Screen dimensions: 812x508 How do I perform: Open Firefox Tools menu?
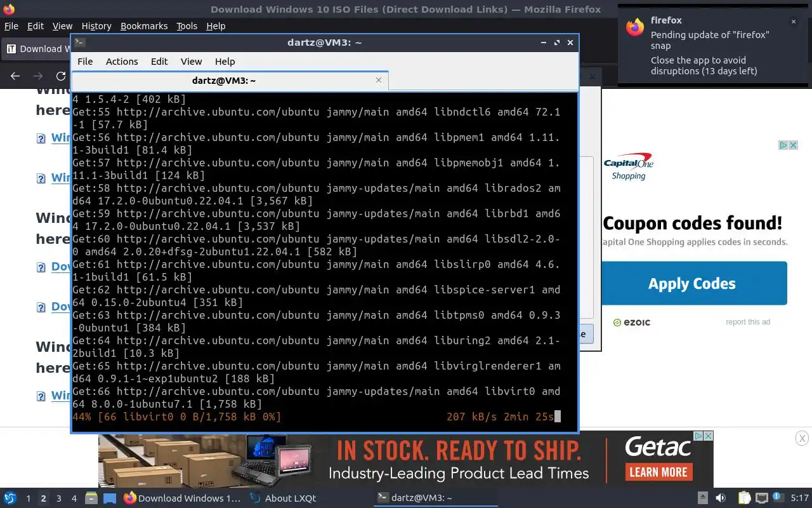point(187,26)
